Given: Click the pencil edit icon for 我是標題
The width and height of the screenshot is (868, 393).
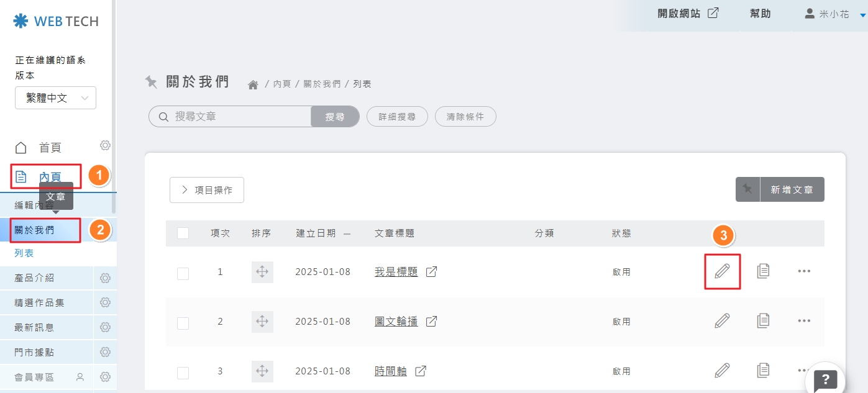Looking at the screenshot, I should (x=721, y=271).
